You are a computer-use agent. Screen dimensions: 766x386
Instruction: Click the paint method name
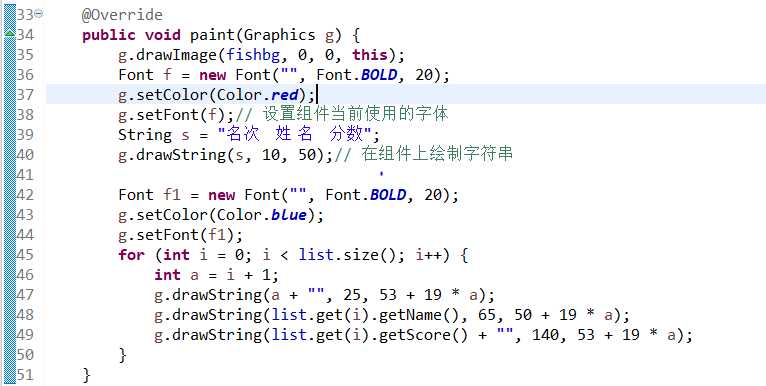click(213, 35)
